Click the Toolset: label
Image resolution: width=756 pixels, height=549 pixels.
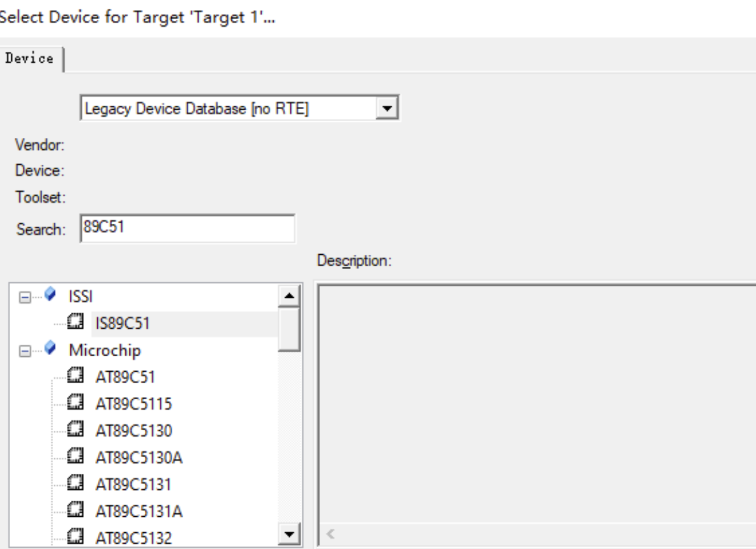[40, 197]
